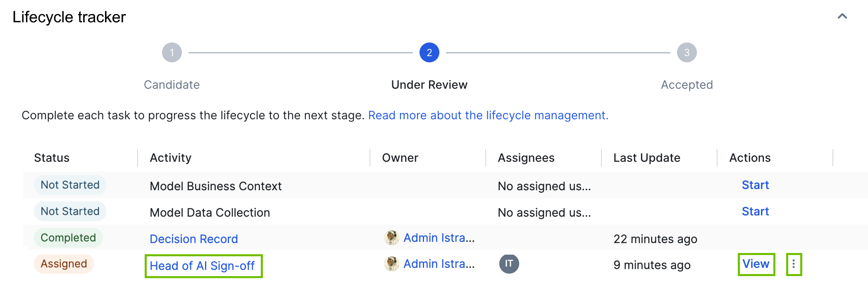
Task: Open the Decision Record activity
Action: (x=193, y=239)
